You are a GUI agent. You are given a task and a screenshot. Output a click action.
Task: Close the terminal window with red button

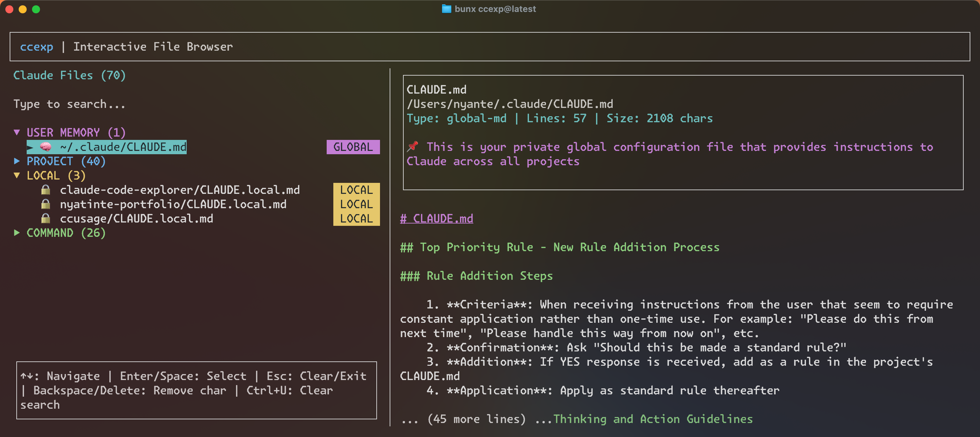click(10, 9)
